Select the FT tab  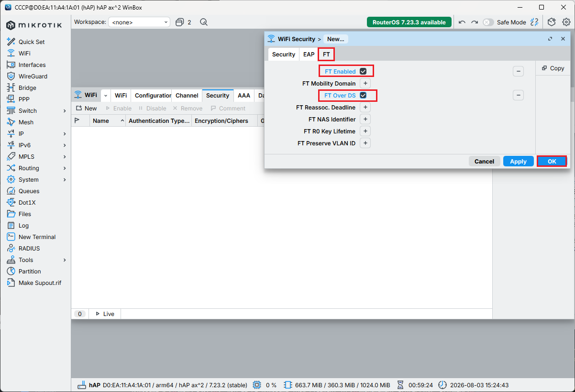tap(326, 54)
